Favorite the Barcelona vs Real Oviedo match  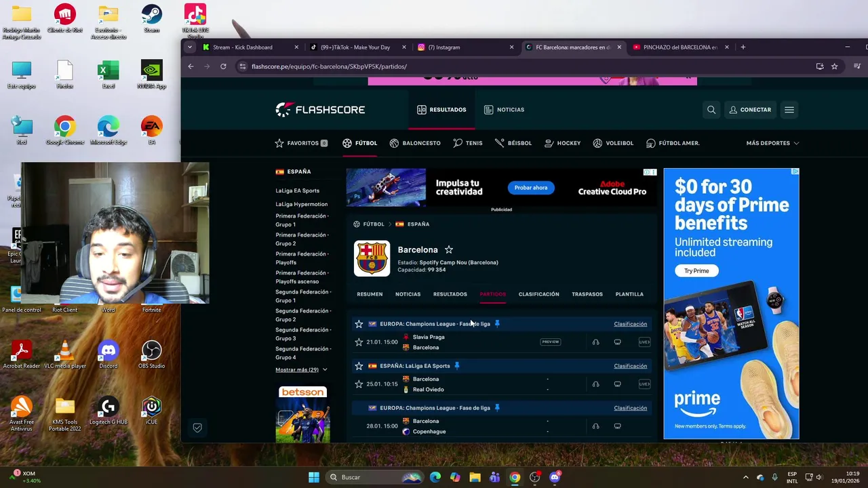click(359, 384)
